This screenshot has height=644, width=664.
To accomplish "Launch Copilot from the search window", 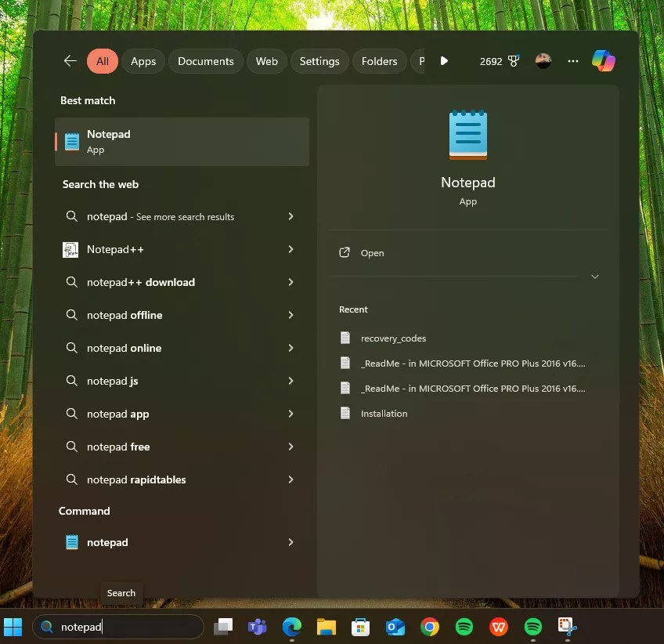I will click(x=603, y=60).
